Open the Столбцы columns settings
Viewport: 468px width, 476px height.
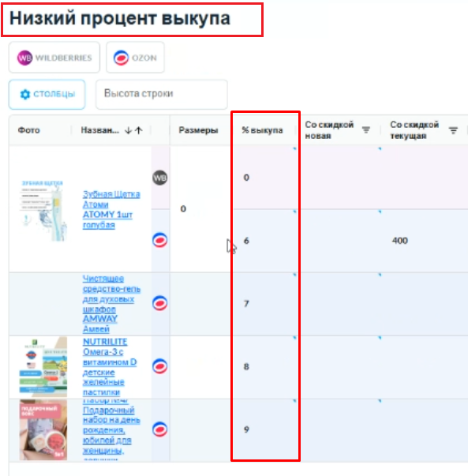(x=47, y=94)
